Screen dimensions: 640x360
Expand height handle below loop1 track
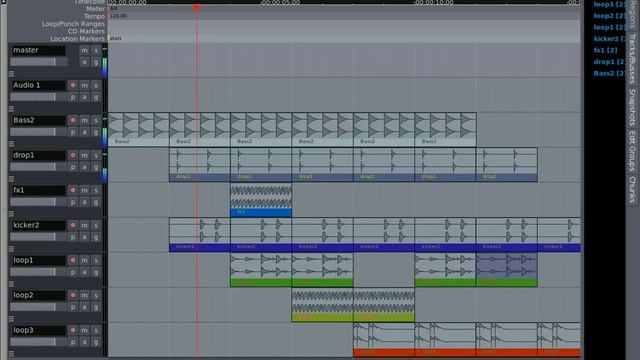coord(11,284)
